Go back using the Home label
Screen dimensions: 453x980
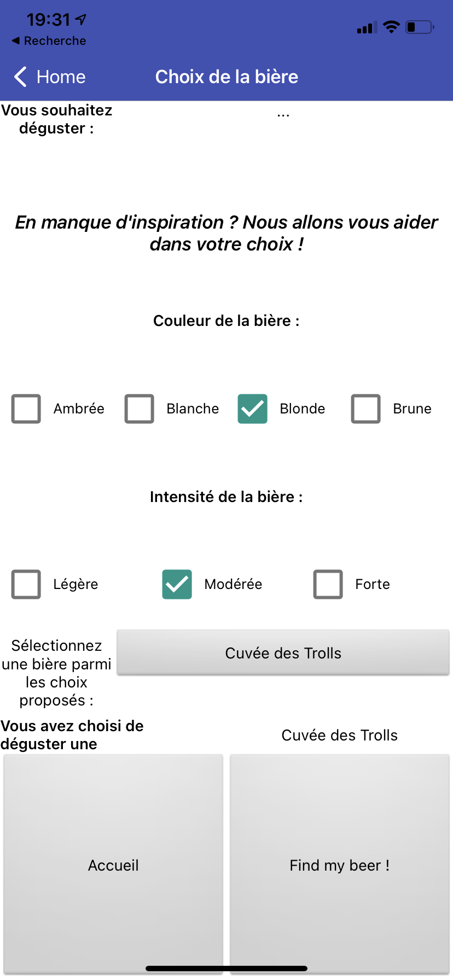click(x=61, y=77)
